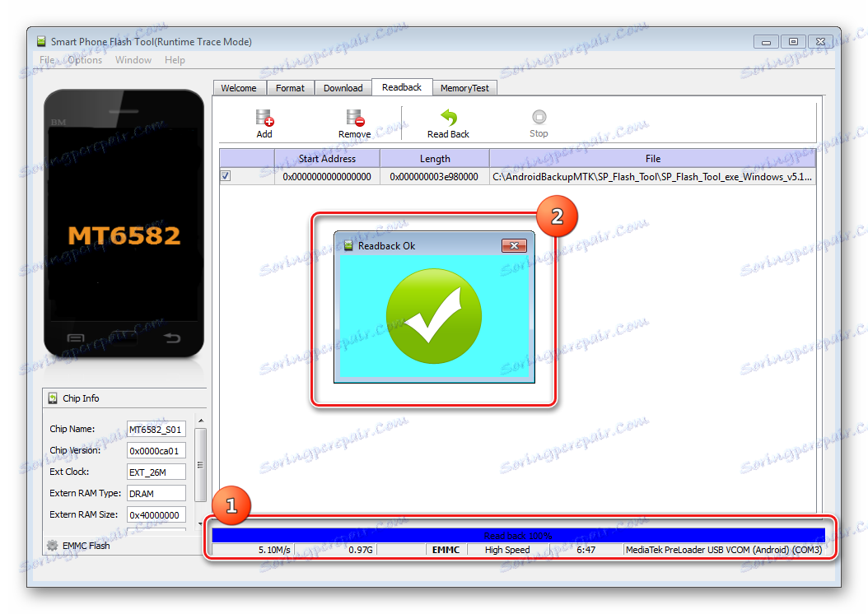Open the Options menu
The height and width of the screenshot is (614, 868).
pos(85,60)
